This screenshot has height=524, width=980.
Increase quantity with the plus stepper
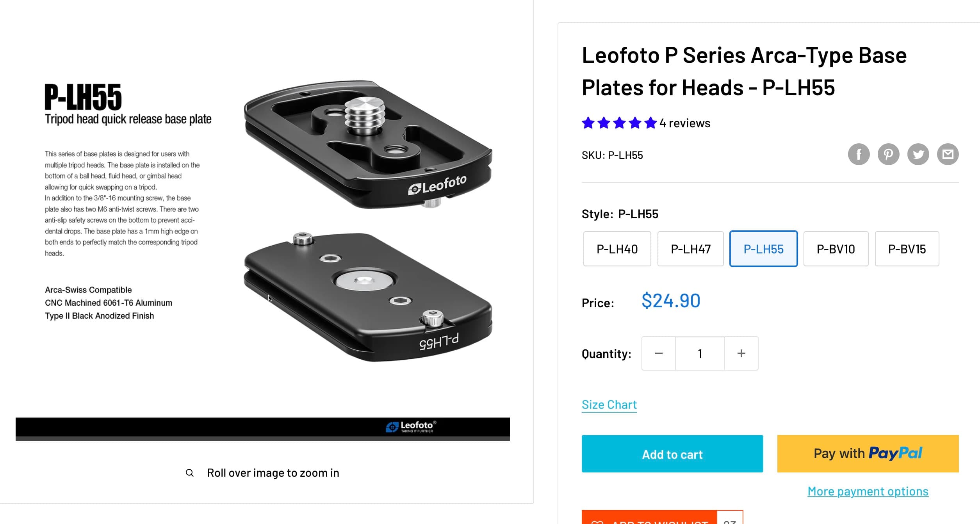741,353
